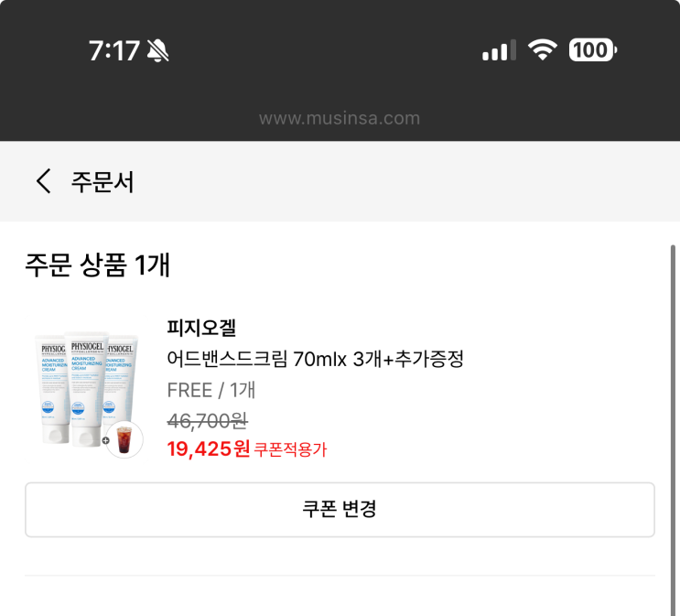The height and width of the screenshot is (616, 680).
Task: Tap the Wi-Fi status icon
Action: (x=544, y=50)
